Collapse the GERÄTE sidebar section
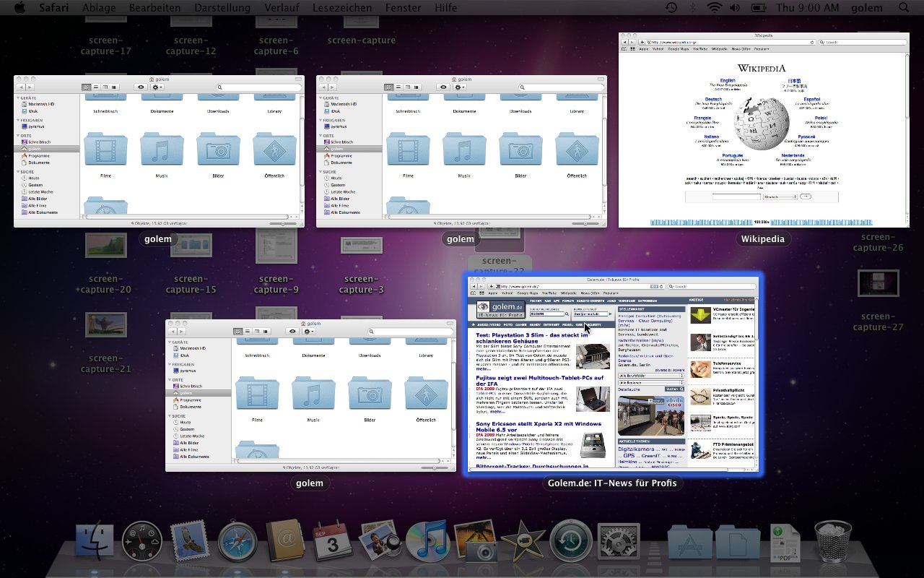This screenshot has height=578, width=924. pos(170,342)
